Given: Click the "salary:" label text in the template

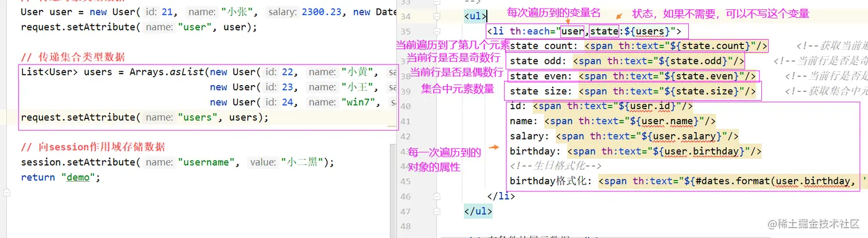Looking at the screenshot, I should (x=530, y=136).
